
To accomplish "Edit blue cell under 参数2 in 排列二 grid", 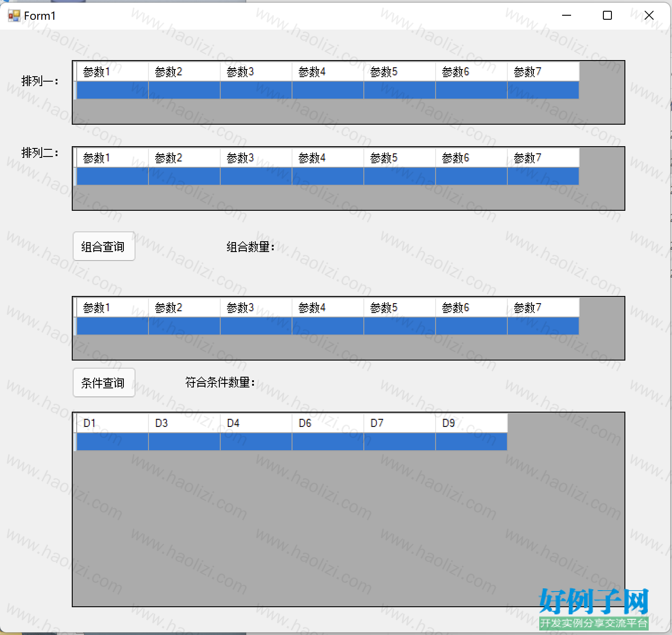I will pyautogui.click(x=184, y=176).
